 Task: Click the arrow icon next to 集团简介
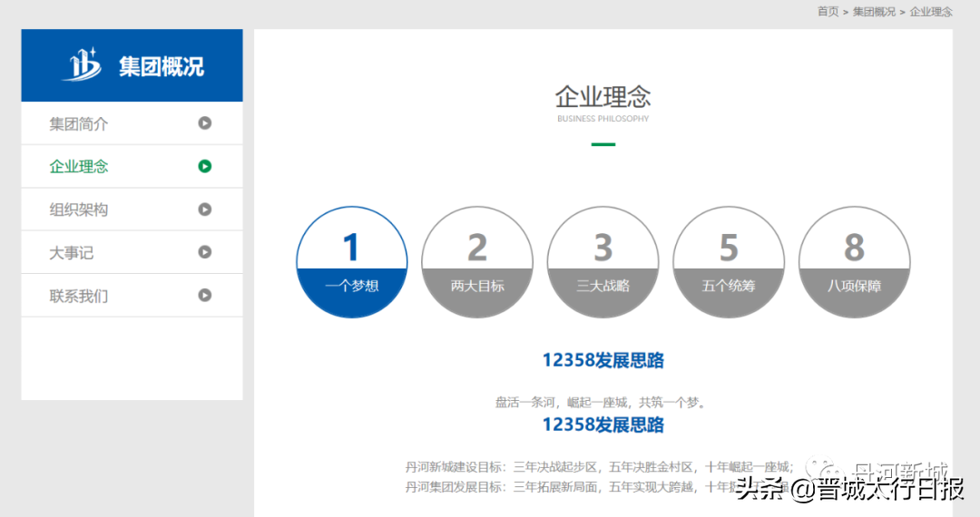(x=204, y=123)
